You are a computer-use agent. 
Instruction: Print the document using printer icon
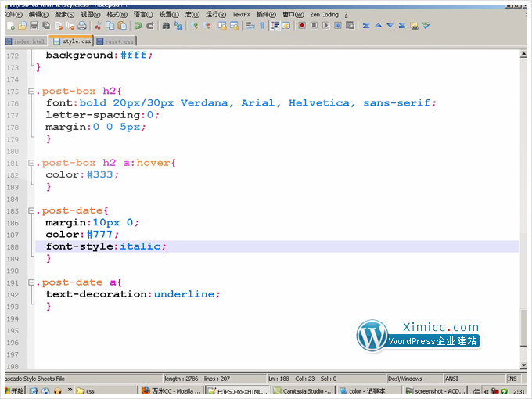pyautogui.click(x=82, y=26)
